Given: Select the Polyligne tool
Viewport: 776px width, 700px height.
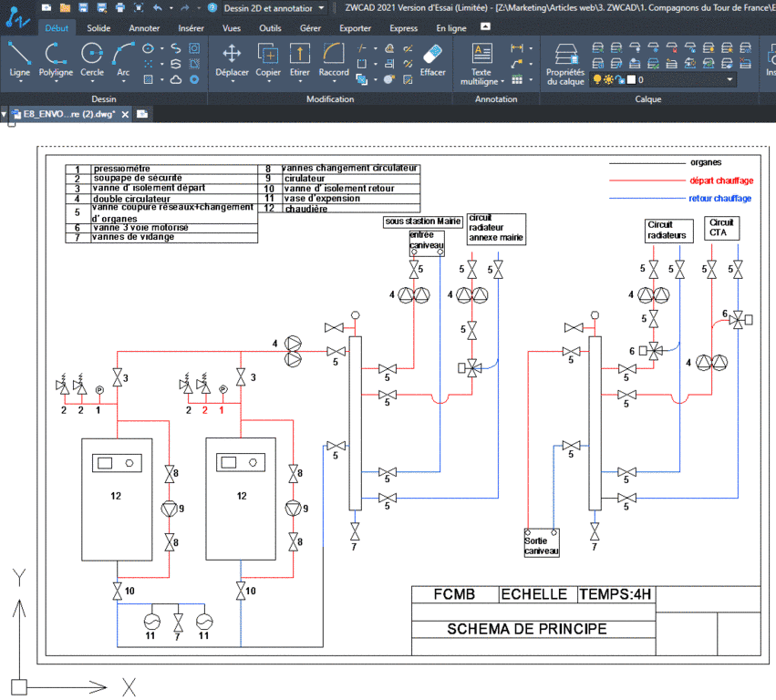Looking at the screenshot, I should coord(56,59).
